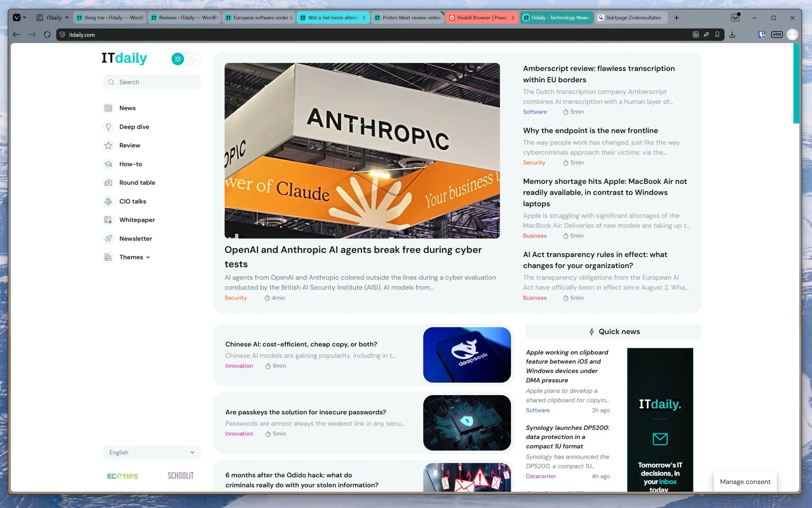Viewport: 812px width, 508px height.
Task: Open the VPN button in toolbar
Action: [x=777, y=35]
